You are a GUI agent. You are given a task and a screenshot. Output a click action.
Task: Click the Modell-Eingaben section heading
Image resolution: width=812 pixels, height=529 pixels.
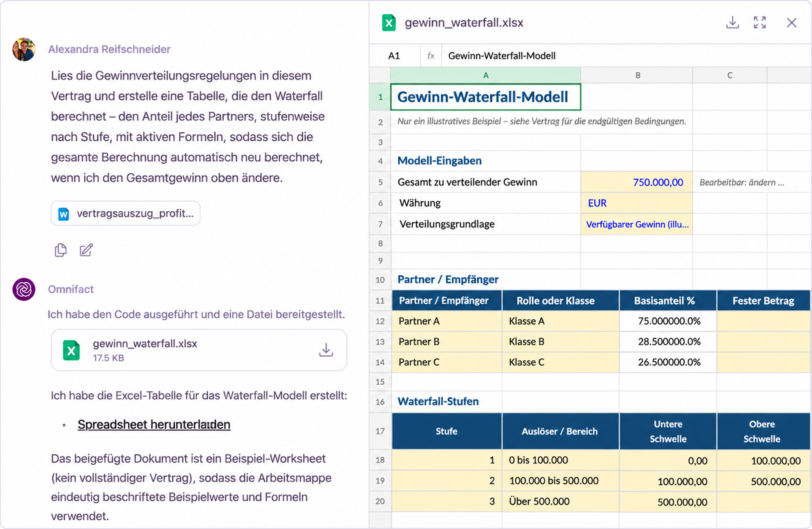(439, 161)
